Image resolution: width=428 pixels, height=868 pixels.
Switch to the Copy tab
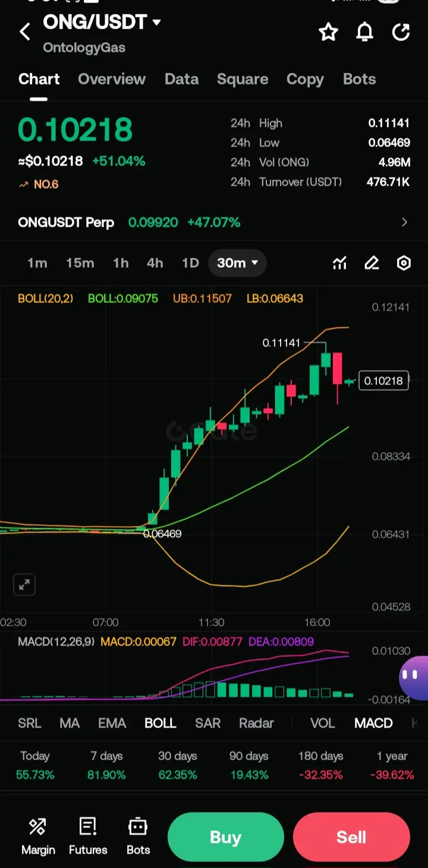point(305,79)
